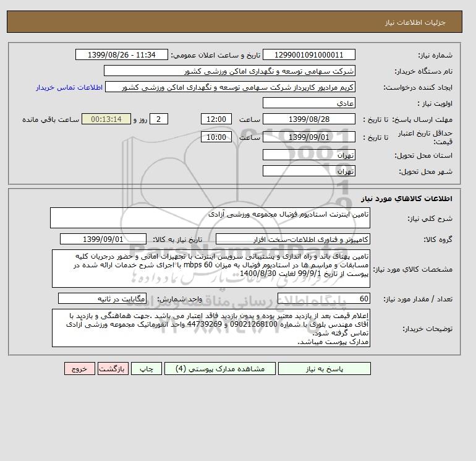The image size is (476, 461).
Task: Click the price validity date 1399/09/01
Action: [x=308, y=137]
